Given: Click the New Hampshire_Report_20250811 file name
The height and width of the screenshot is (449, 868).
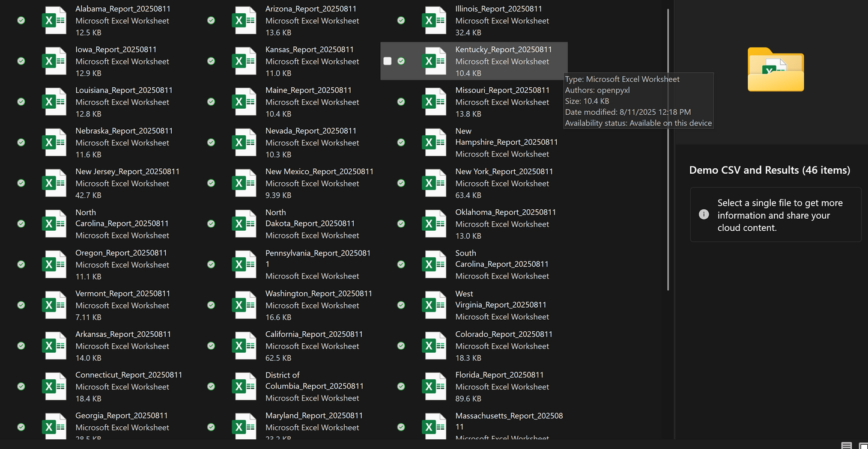Looking at the screenshot, I should (506, 136).
